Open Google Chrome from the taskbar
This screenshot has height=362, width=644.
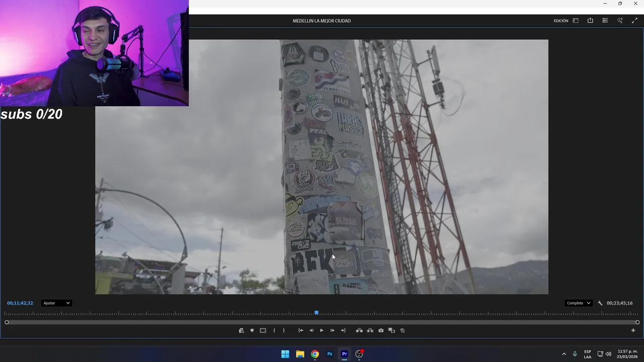(x=315, y=354)
